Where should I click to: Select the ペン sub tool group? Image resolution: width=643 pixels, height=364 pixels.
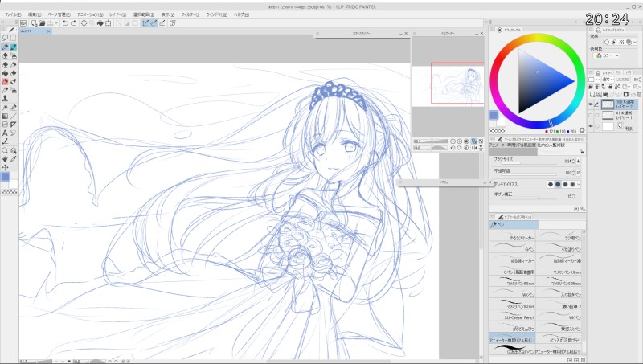point(514,225)
